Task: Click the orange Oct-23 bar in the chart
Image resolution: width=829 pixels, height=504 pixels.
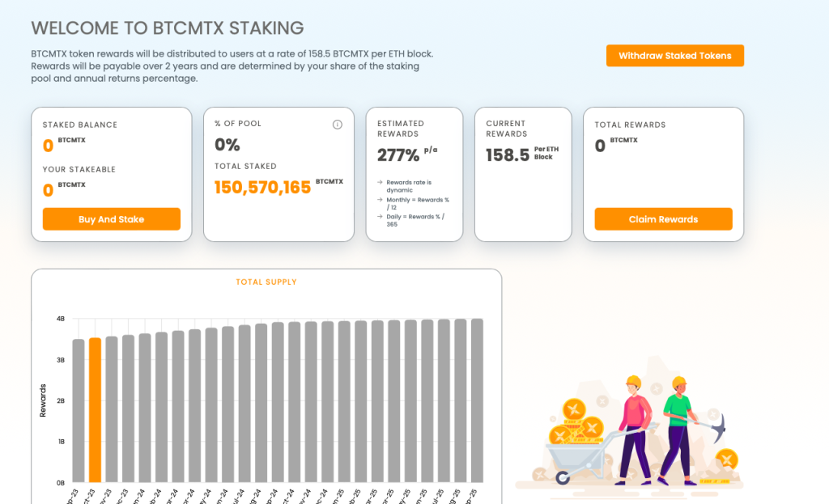Action: 96,409
